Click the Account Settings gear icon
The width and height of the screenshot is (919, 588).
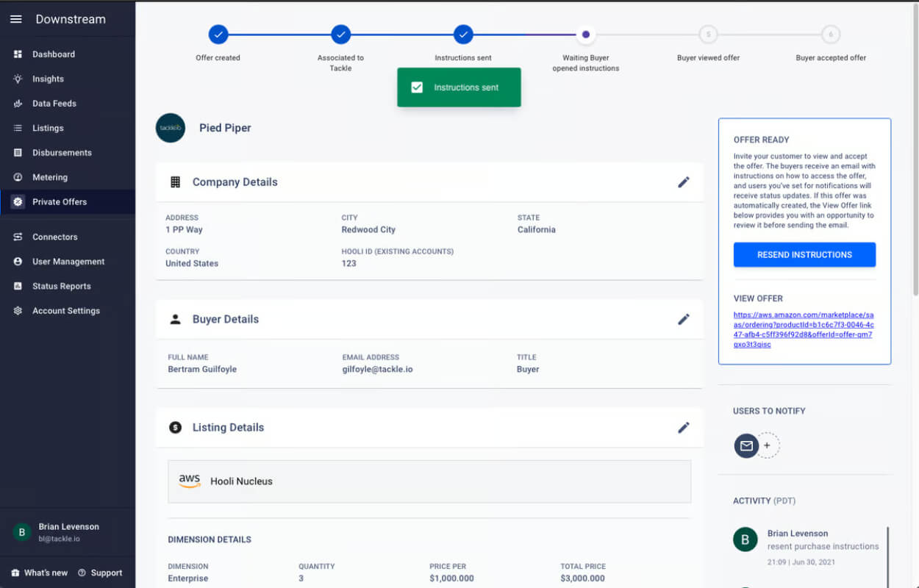(18, 311)
